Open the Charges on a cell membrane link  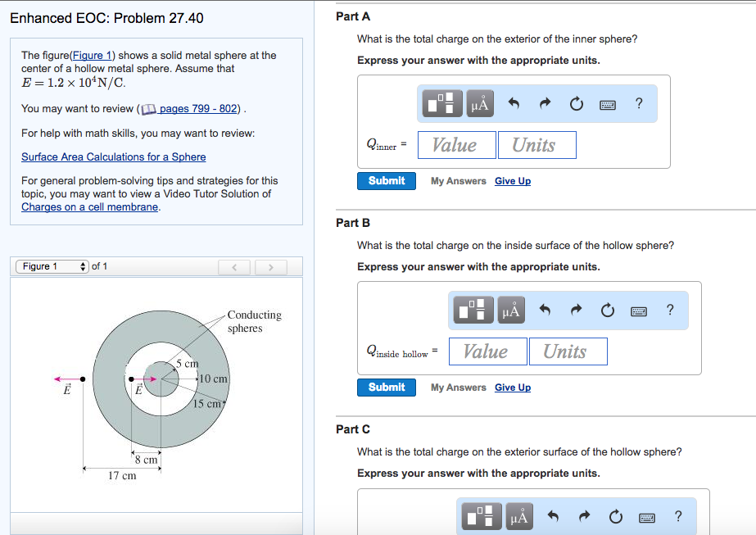(x=88, y=206)
